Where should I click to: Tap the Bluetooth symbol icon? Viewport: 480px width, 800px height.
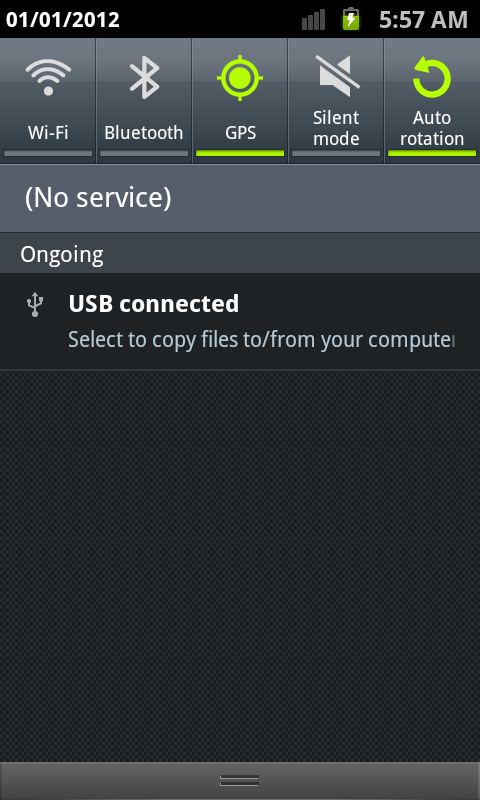click(144, 78)
